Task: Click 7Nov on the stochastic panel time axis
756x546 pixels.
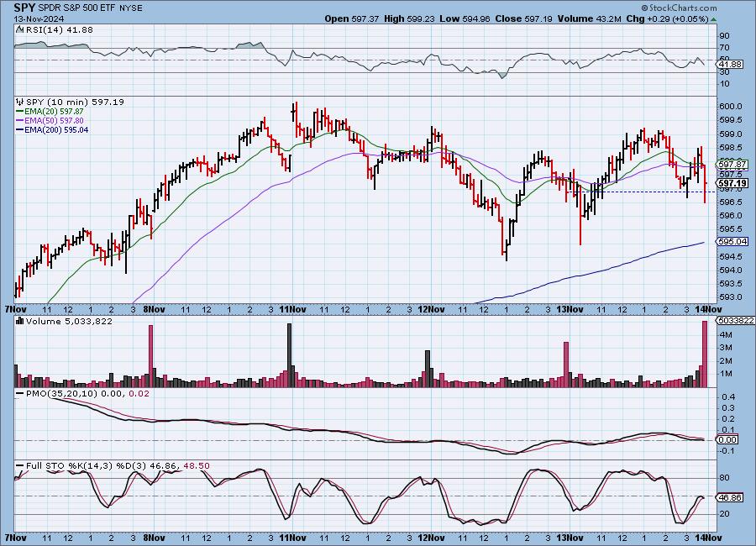Action: pyautogui.click(x=15, y=538)
